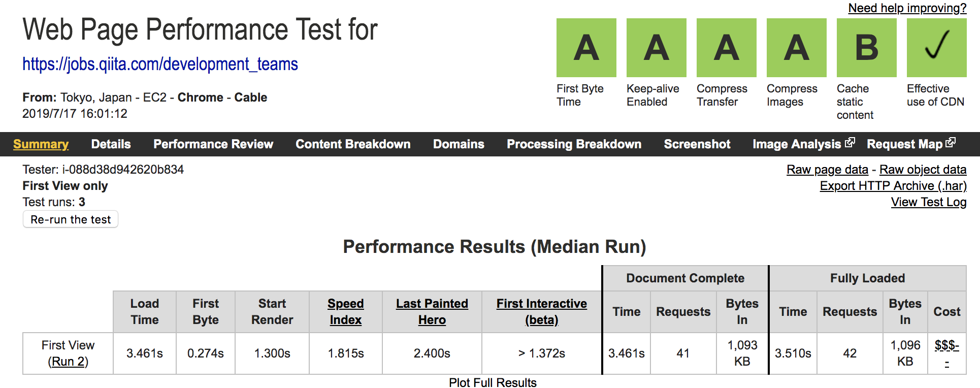Click the Fully Loaded requests value 42
The width and height of the screenshot is (980, 388).
pyautogui.click(x=850, y=353)
